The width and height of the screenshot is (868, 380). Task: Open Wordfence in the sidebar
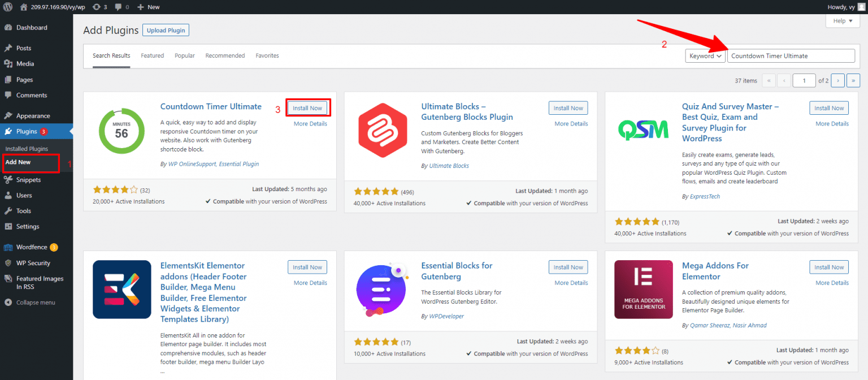[32, 247]
